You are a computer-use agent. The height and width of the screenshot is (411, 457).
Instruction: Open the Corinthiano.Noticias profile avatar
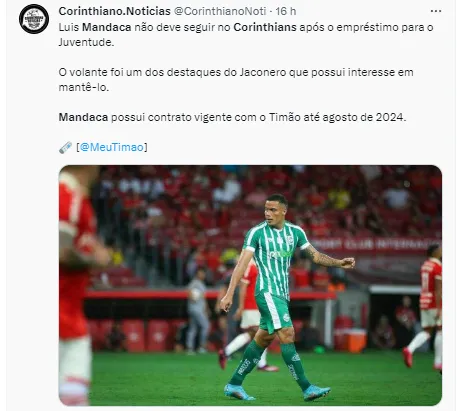(x=34, y=19)
